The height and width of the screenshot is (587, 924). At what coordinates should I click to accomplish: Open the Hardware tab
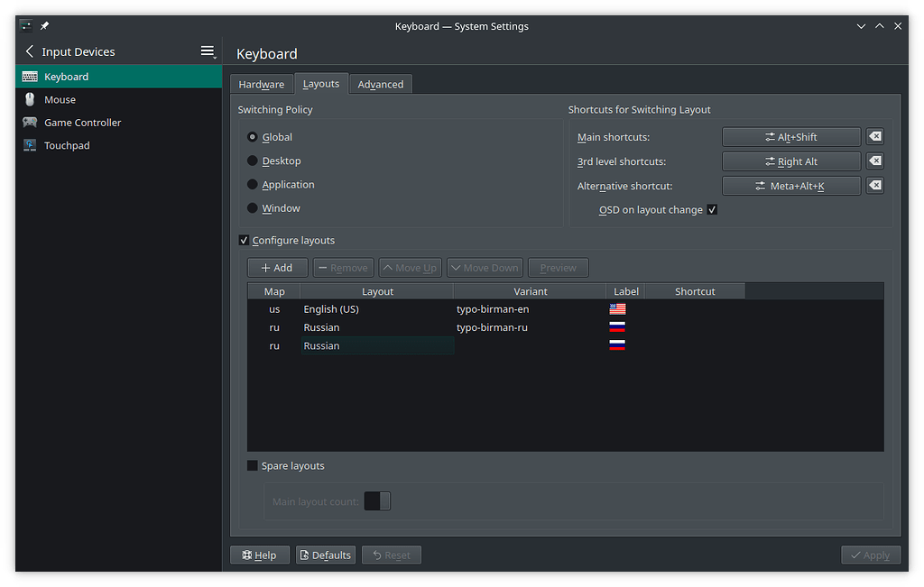point(262,83)
